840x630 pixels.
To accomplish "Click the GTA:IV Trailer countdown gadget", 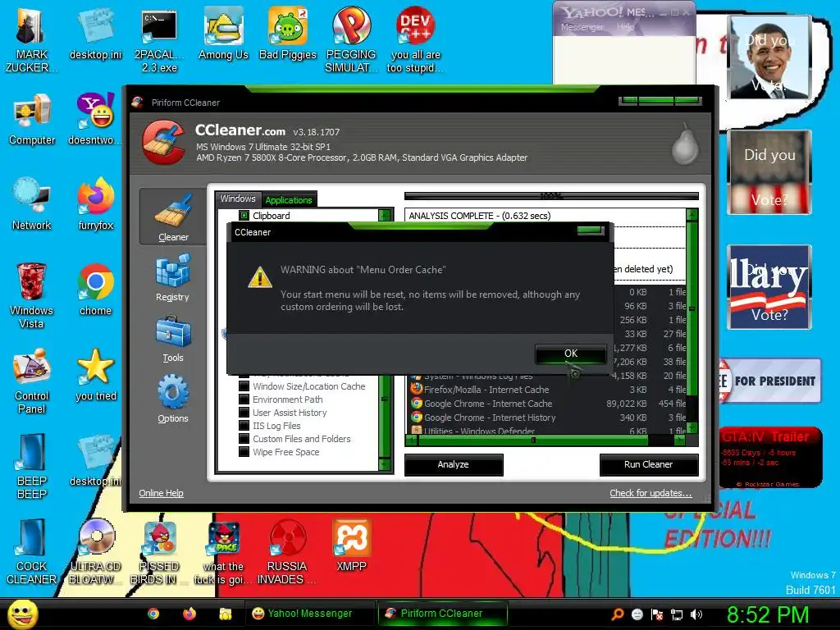I will [x=770, y=457].
